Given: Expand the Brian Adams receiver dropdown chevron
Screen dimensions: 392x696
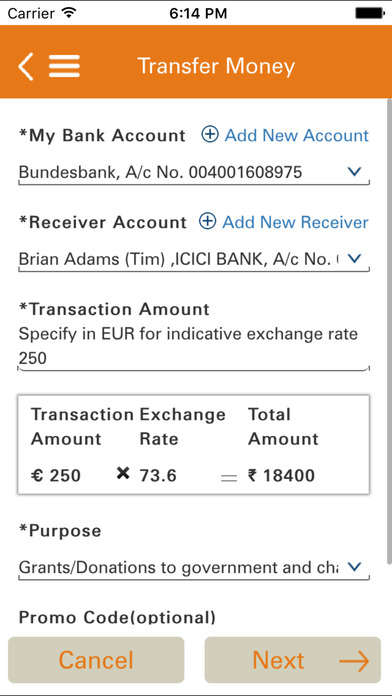Looking at the screenshot, I should coord(354,258).
